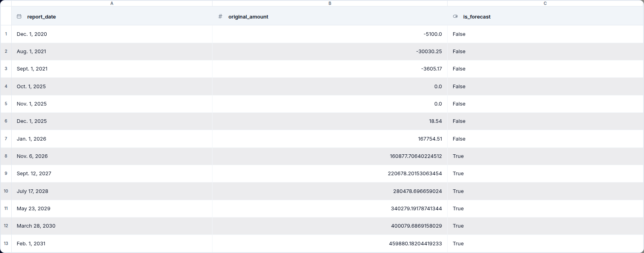This screenshot has height=253, width=644.
Task: Click the date cell Oct. 1, 2025
Action: pos(112,87)
